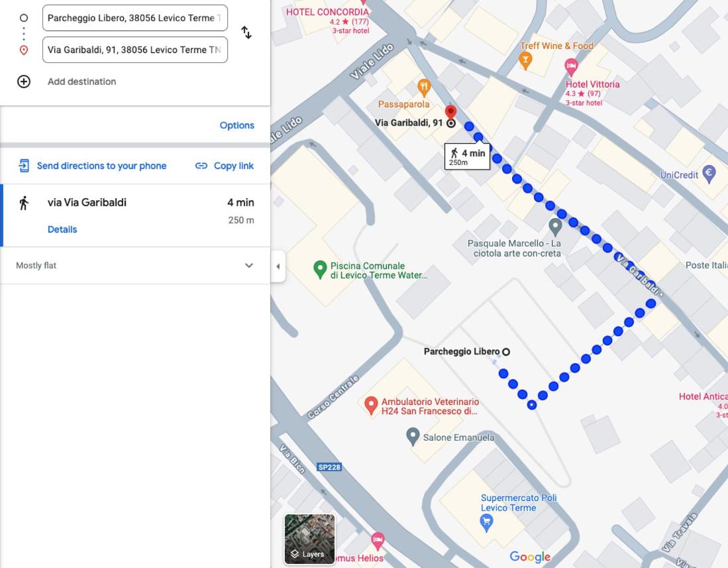The height and width of the screenshot is (568, 728).
Task: Switch map using Layers thumbnail
Action: pyautogui.click(x=309, y=539)
